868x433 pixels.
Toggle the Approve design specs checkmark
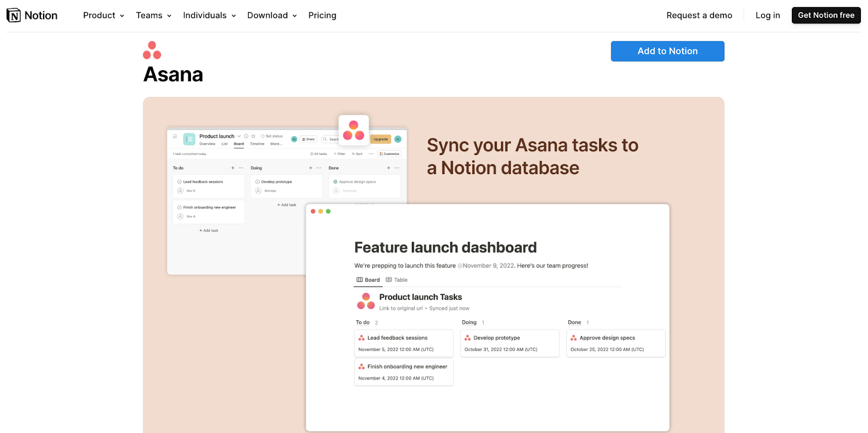point(335,182)
